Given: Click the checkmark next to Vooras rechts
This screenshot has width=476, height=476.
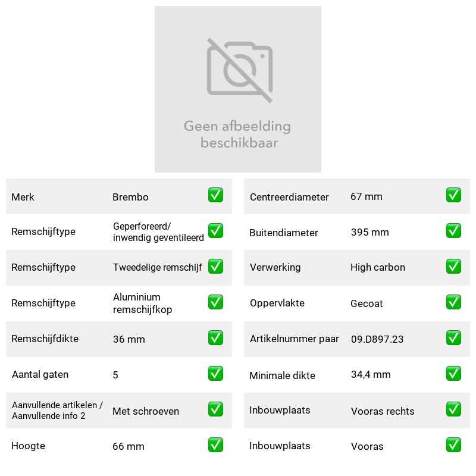Looking at the screenshot, I should tap(453, 409).
